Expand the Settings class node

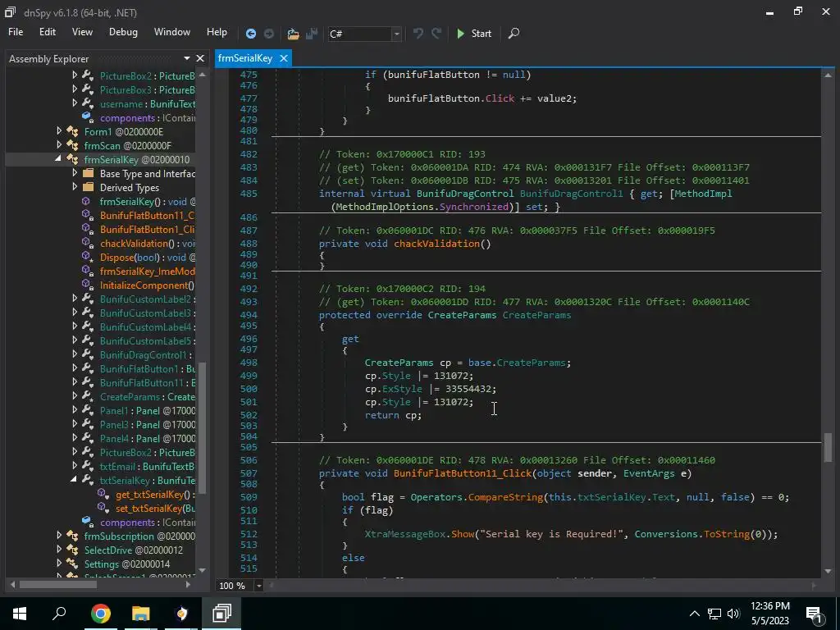click(x=59, y=564)
